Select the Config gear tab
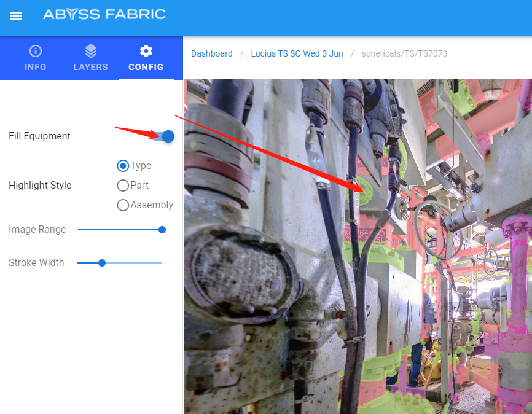 pos(146,58)
